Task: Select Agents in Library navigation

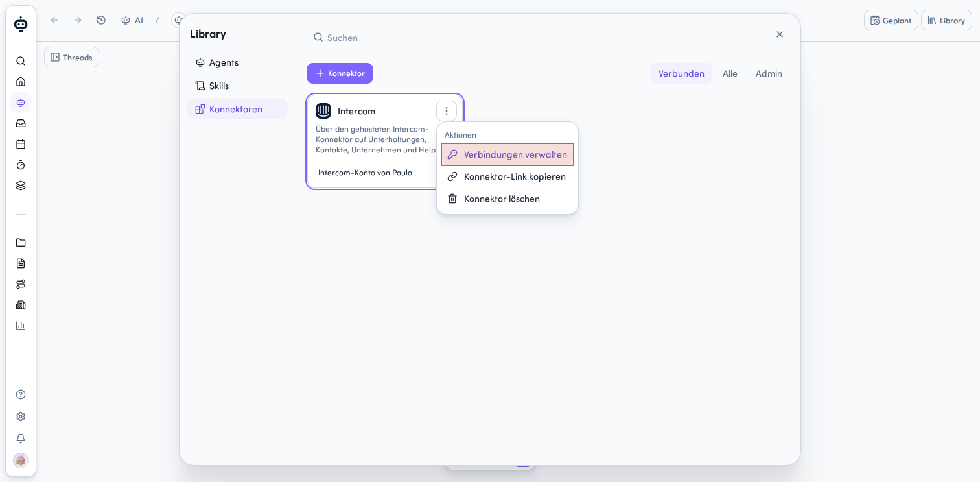Action: (237, 62)
